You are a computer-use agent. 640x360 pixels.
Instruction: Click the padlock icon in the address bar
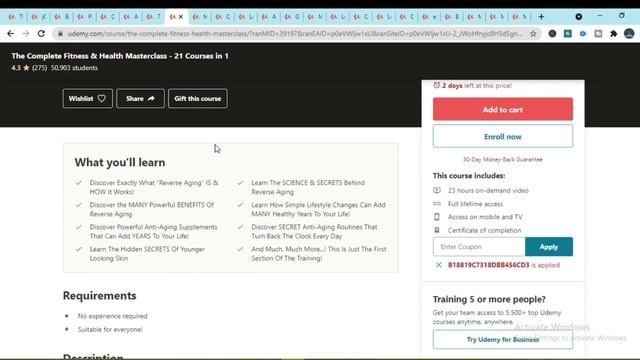click(x=60, y=34)
